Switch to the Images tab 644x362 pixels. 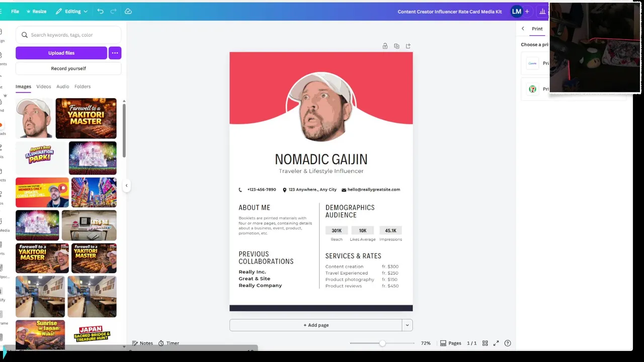tap(23, 86)
